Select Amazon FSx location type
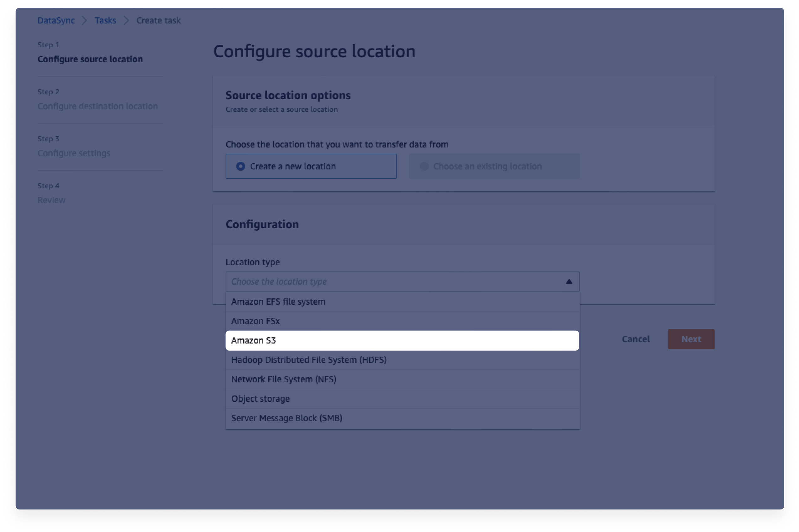This screenshot has height=532, width=799. tap(403, 321)
